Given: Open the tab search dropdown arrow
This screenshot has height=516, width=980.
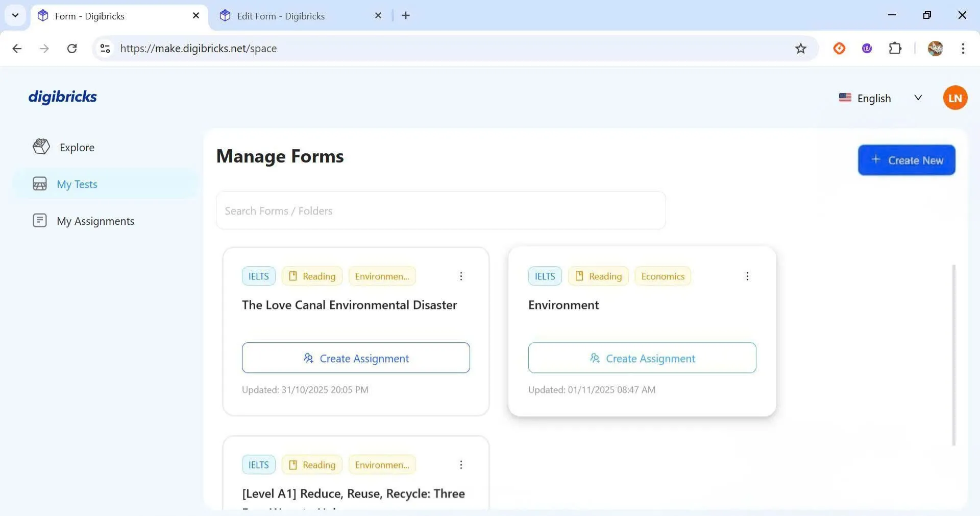Looking at the screenshot, I should 15,15.
